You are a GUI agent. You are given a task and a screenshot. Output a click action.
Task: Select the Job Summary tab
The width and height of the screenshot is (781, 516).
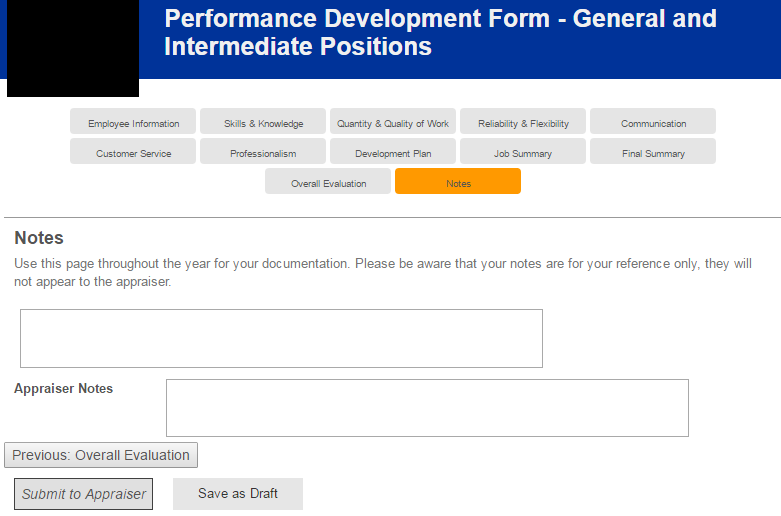(523, 153)
